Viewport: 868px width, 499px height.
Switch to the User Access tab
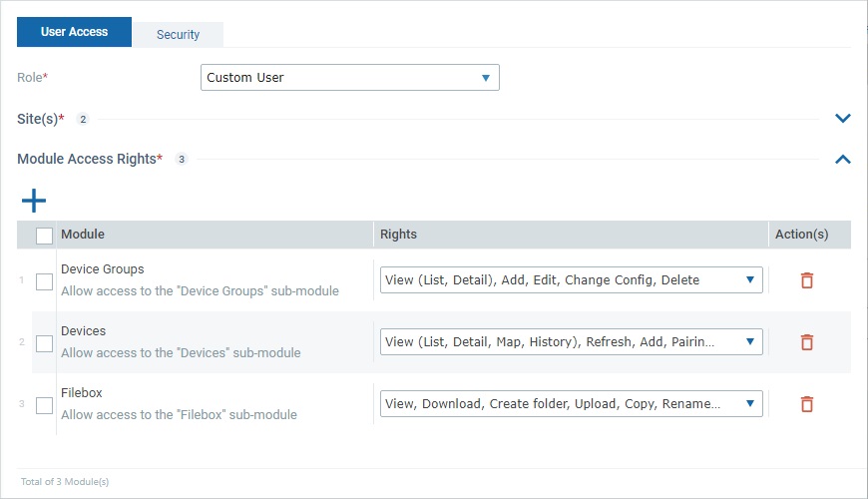point(74,32)
